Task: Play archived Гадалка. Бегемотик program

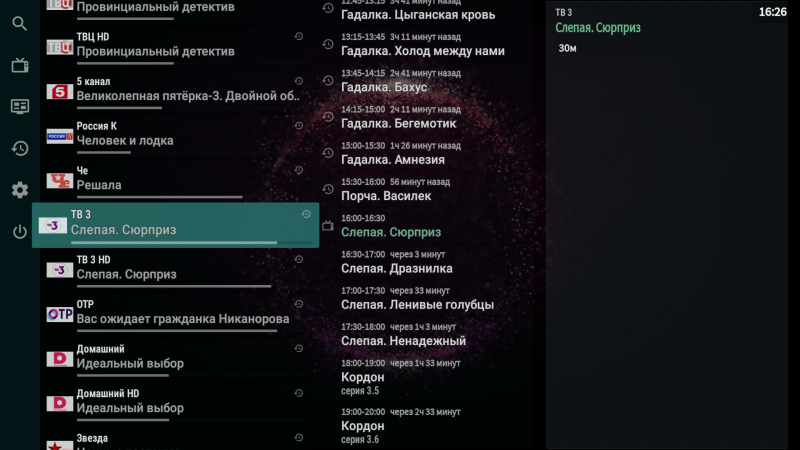Action: (x=429, y=117)
